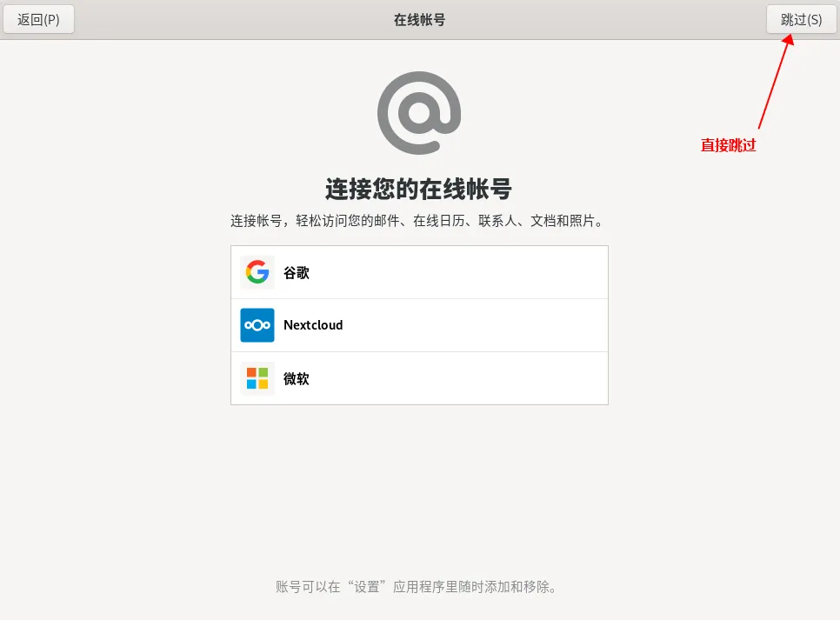Image resolution: width=840 pixels, height=620 pixels.
Task: Choose the Nextcloud account label
Action: [313, 325]
